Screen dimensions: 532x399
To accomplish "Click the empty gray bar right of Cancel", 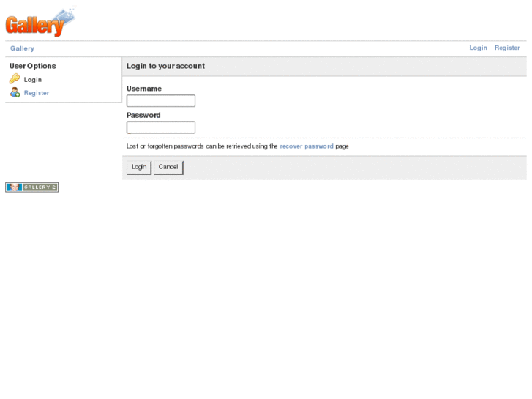I will pos(351,167).
